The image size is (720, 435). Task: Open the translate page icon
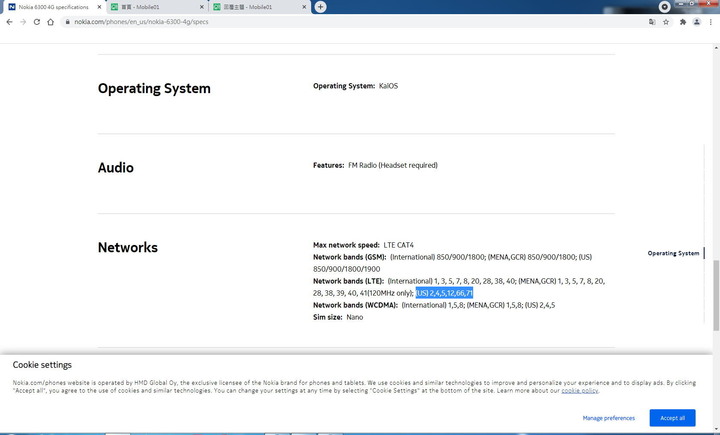[652, 22]
